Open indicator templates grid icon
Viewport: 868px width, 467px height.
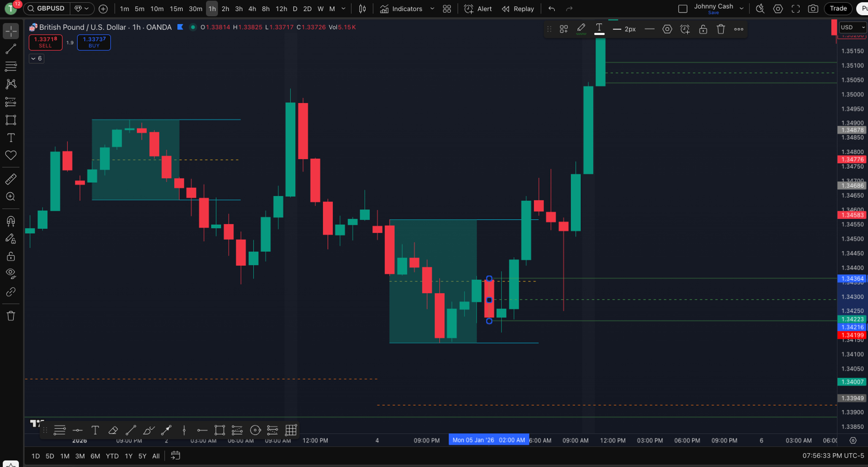[x=447, y=9]
